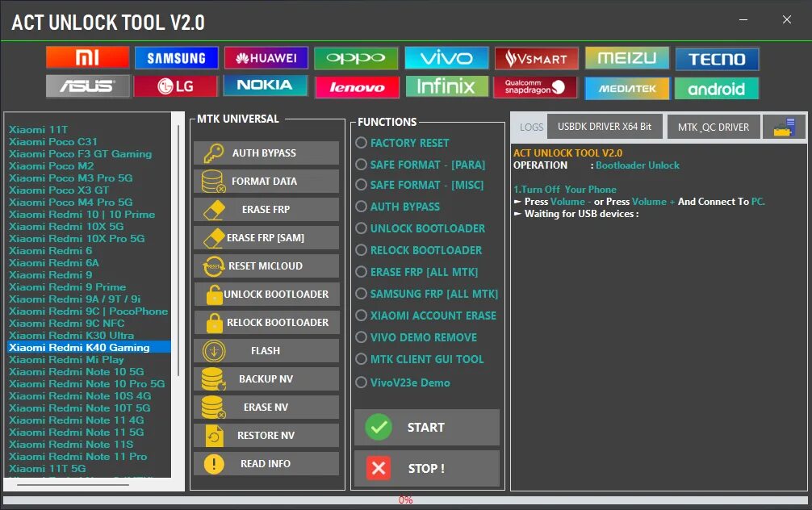This screenshot has height=510, width=812.
Task: Select Xiaomi Redmi Mi Play entry
Action: pos(66,360)
